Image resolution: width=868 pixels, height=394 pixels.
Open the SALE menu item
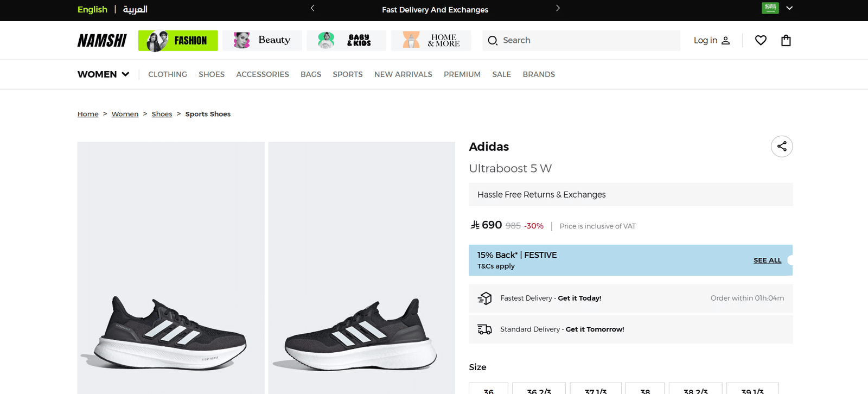tap(501, 74)
